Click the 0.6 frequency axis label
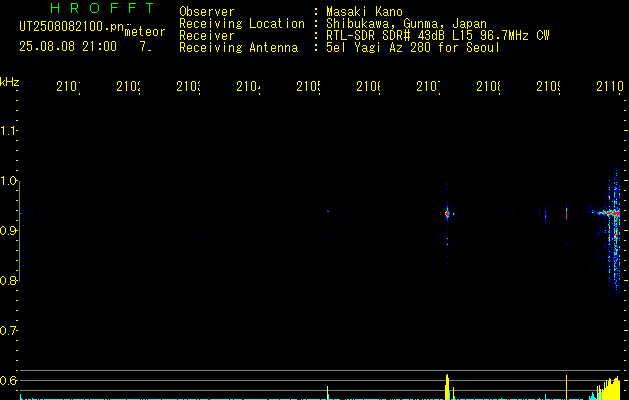 (8, 380)
